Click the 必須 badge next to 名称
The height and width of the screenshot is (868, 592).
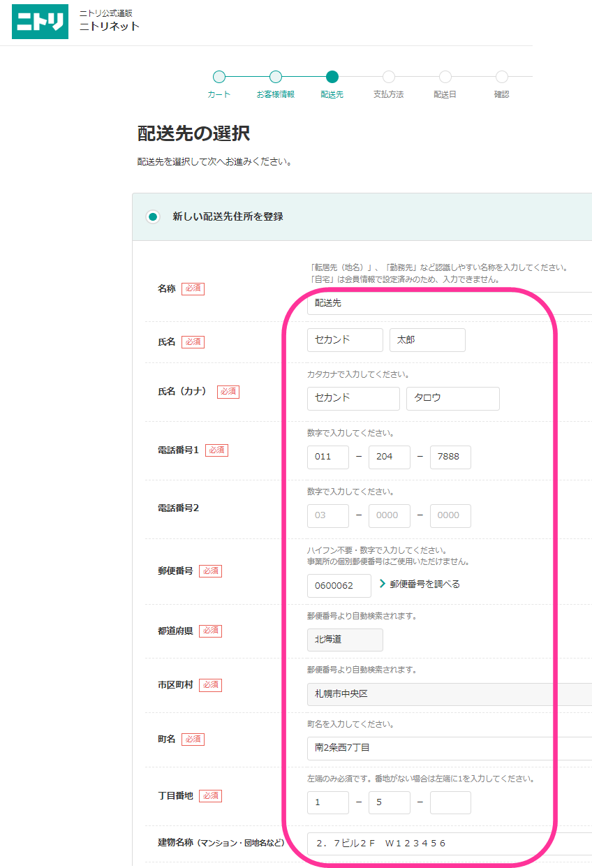(x=193, y=288)
